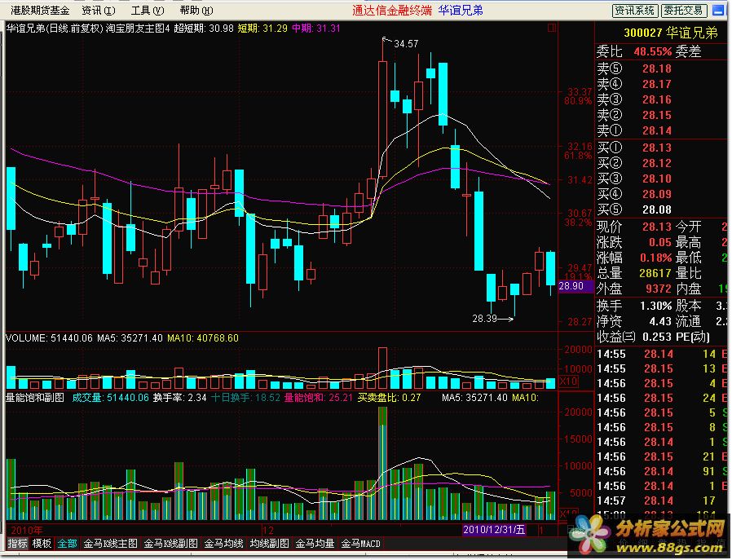
Task: Click the 31.42 price axis label
Action: (x=580, y=179)
